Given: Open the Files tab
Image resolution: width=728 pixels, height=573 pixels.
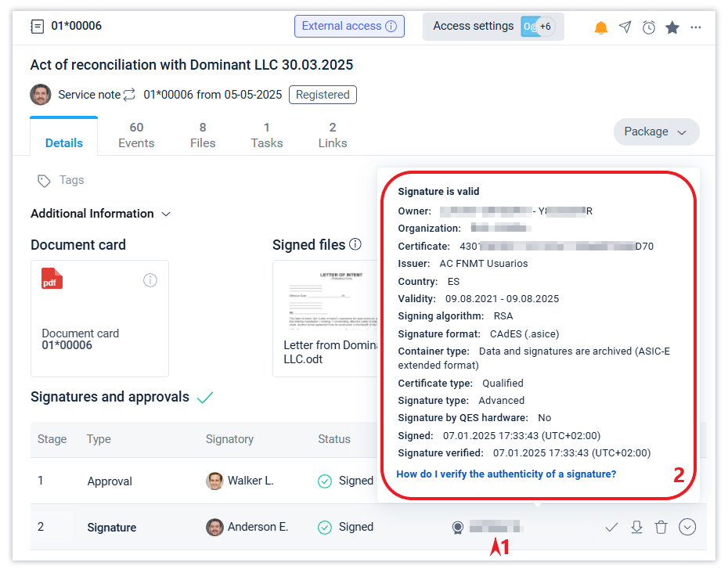Looking at the screenshot, I should [203, 135].
